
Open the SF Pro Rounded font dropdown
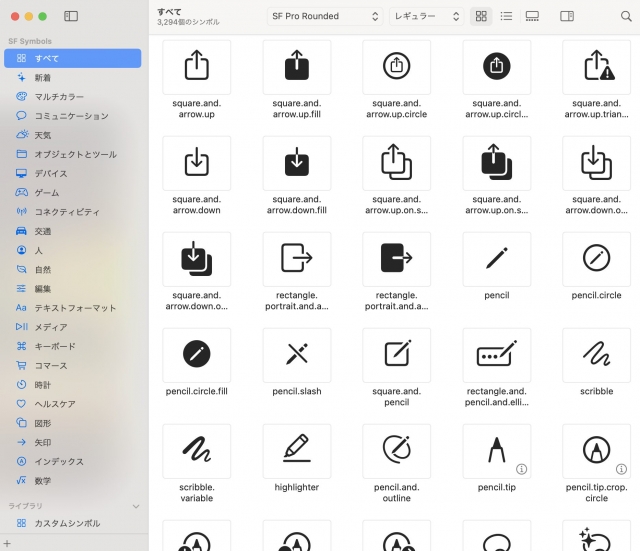(325, 16)
